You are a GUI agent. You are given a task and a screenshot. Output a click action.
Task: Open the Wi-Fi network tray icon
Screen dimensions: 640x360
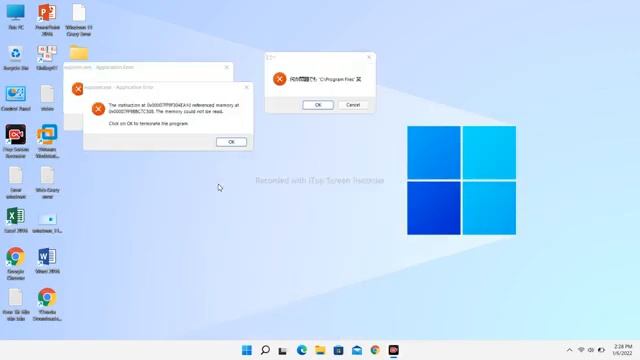[581, 350]
